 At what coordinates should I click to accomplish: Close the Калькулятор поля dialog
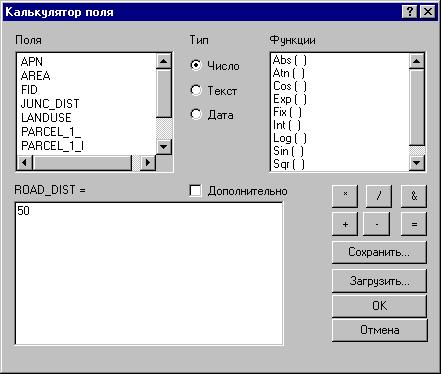(x=428, y=12)
